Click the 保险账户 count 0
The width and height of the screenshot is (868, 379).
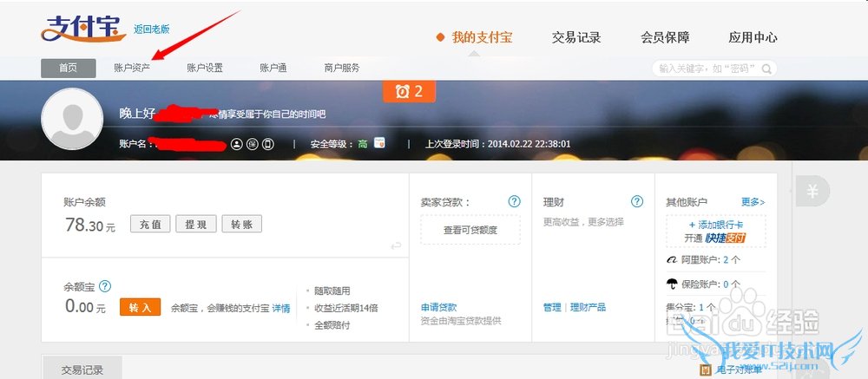[x=726, y=284]
